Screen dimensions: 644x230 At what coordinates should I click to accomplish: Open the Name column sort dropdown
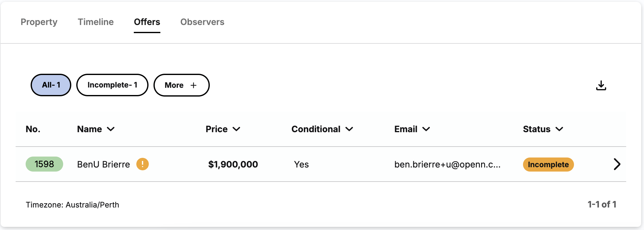click(111, 129)
